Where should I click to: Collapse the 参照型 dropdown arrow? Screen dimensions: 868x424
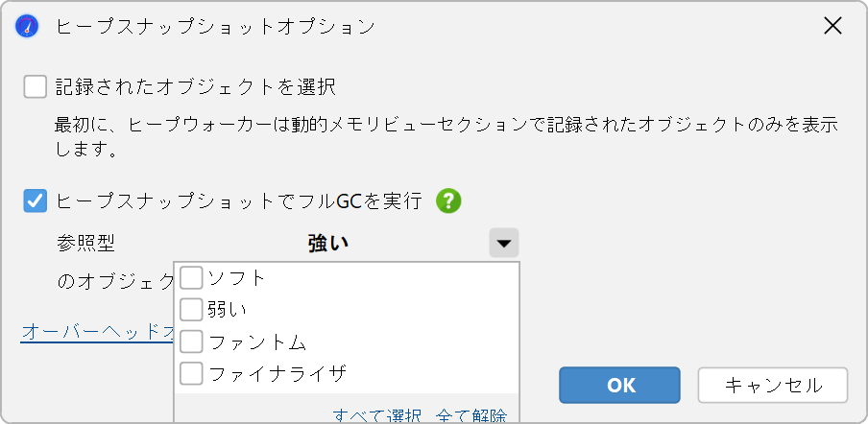pos(504,243)
